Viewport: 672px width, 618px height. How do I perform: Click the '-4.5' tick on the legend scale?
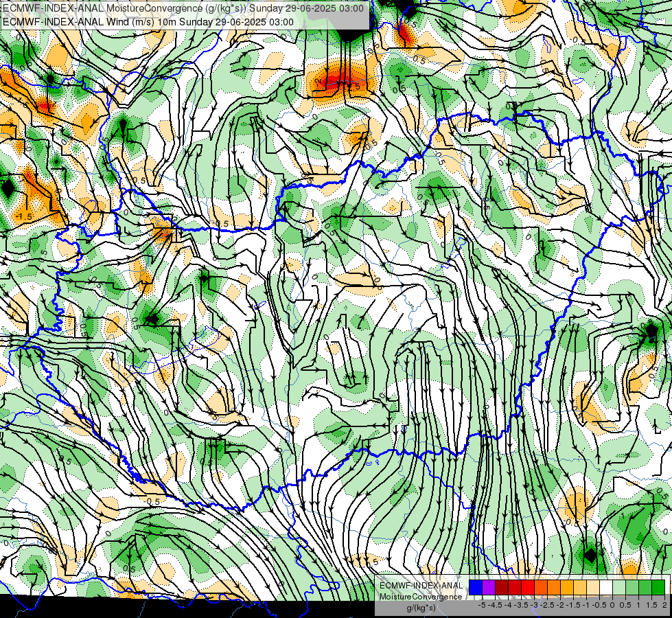[x=495, y=605]
